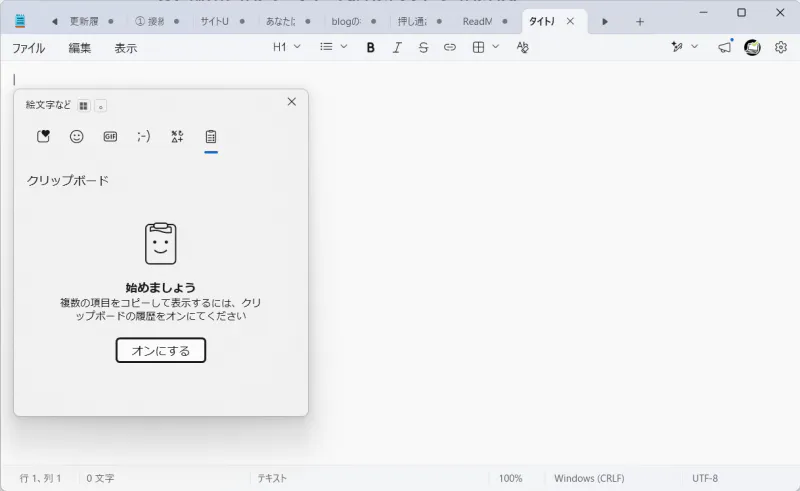Click the small period key icon in panel header

coord(101,106)
